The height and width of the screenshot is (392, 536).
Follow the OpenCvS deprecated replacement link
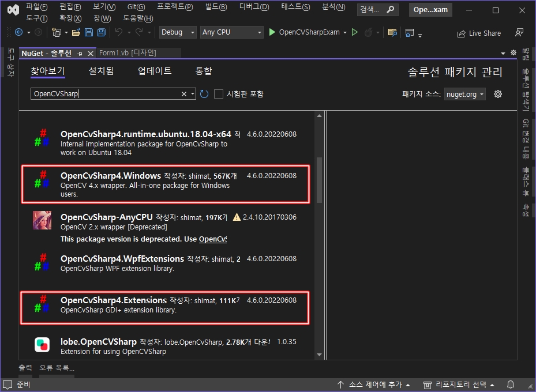(x=213, y=239)
